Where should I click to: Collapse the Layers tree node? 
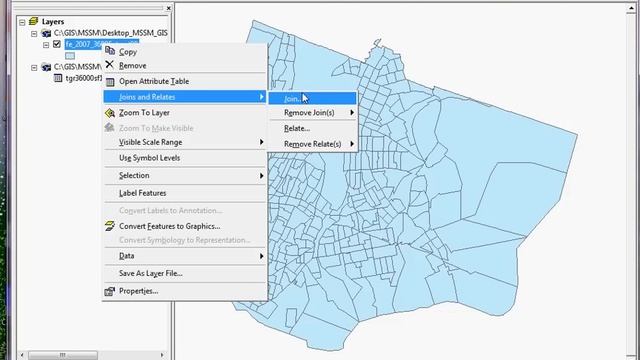(x=22, y=22)
